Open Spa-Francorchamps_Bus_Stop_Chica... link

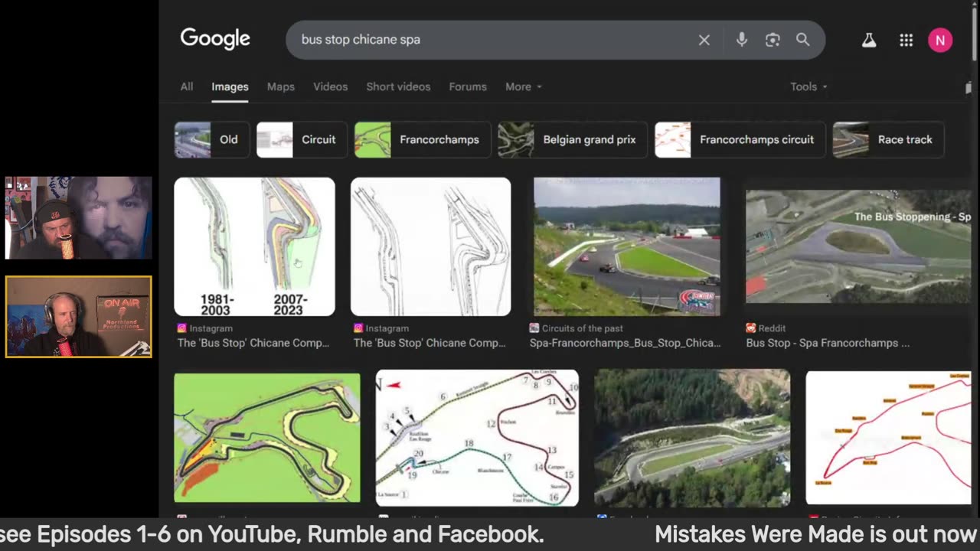[625, 343]
